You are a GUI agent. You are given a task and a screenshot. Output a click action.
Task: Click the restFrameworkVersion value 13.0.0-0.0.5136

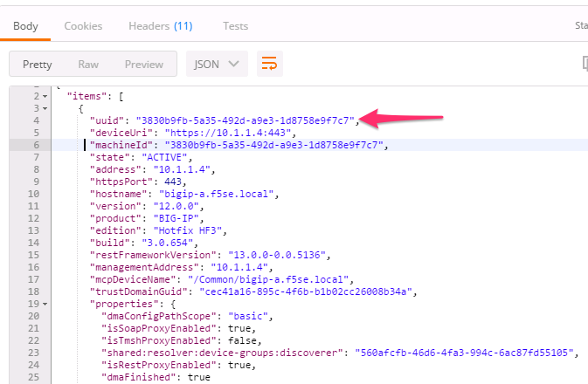point(277,255)
